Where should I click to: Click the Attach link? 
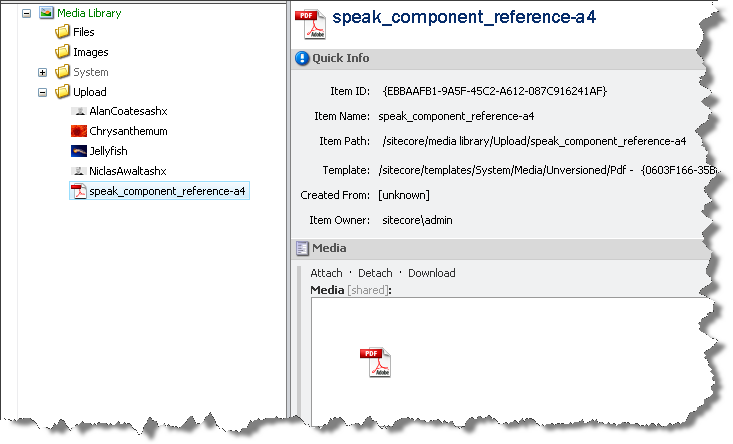tap(326, 273)
